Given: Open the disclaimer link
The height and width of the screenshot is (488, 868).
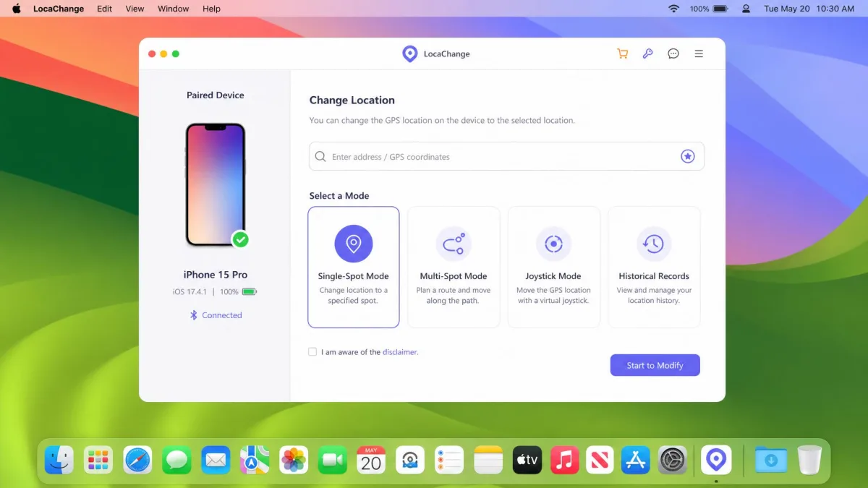Looking at the screenshot, I should tap(400, 352).
